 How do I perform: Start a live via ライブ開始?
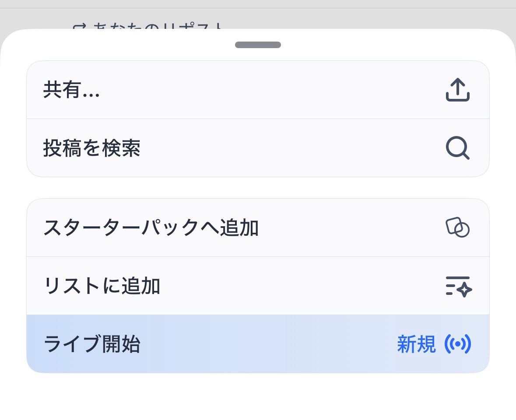pos(92,344)
